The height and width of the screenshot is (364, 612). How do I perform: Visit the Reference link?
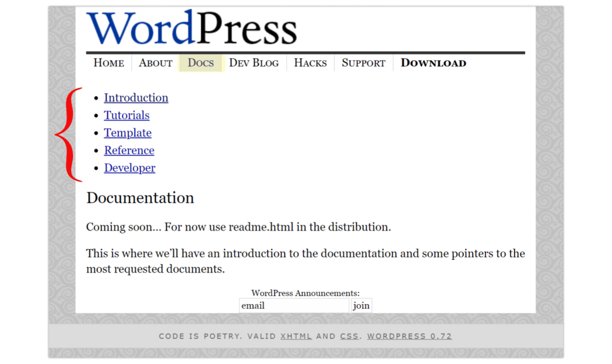click(129, 150)
